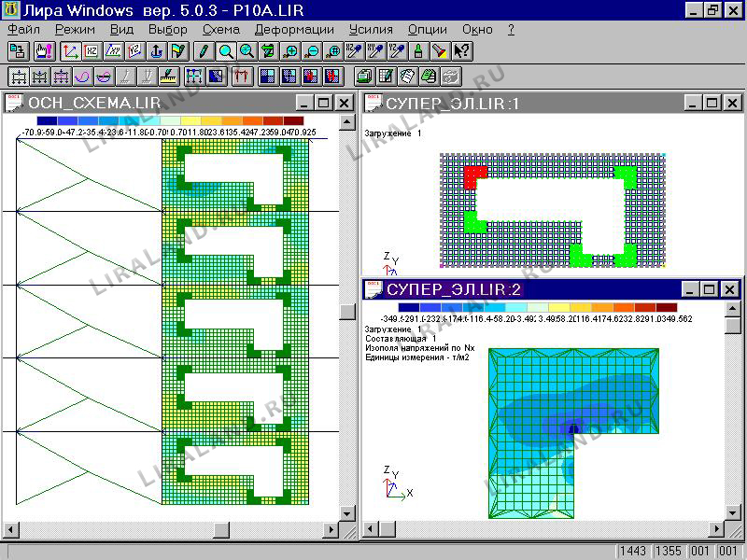Click the flashlight icon in toolbar
The image size is (747, 560).
(440, 50)
